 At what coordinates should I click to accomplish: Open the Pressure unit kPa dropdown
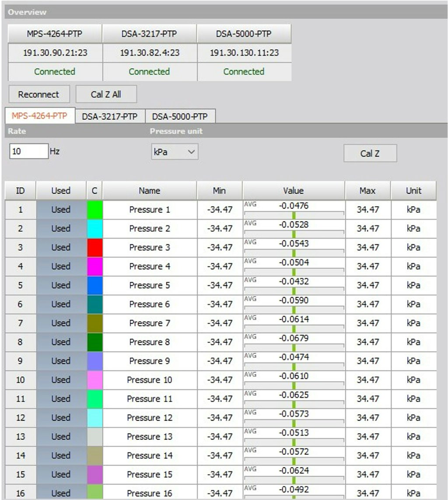(x=175, y=152)
